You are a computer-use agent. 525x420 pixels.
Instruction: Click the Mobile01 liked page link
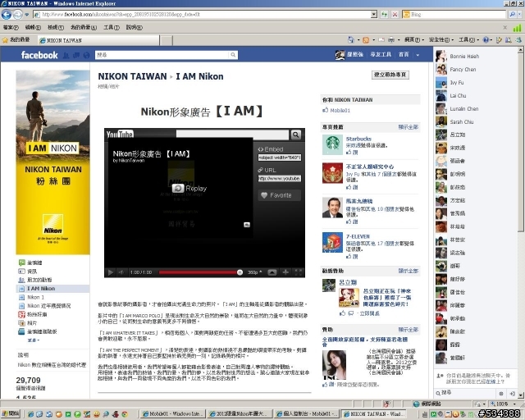[x=340, y=111]
